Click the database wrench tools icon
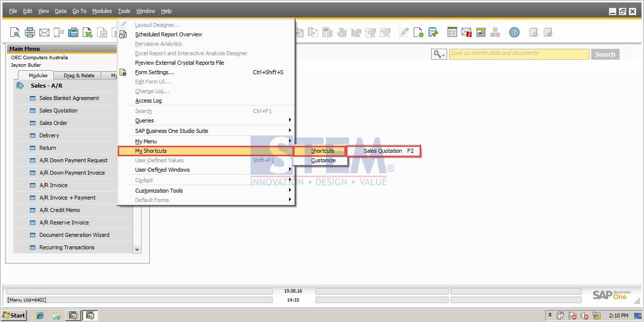Viewport: 644px width, 322px height. (433, 32)
